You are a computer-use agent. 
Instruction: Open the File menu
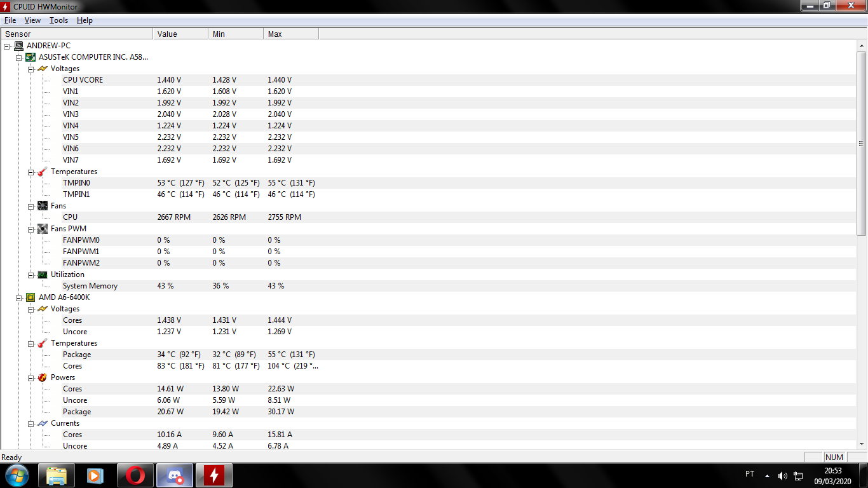coord(10,20)
